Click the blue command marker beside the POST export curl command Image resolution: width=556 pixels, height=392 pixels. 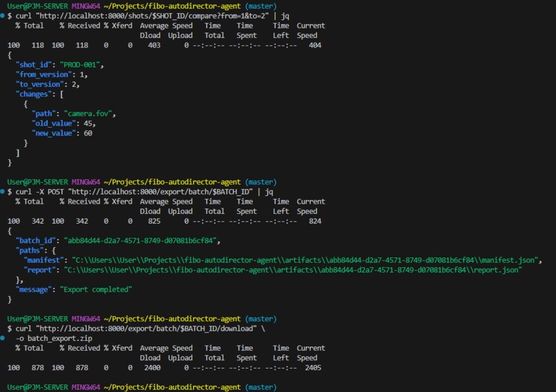(x=2, y=192)
